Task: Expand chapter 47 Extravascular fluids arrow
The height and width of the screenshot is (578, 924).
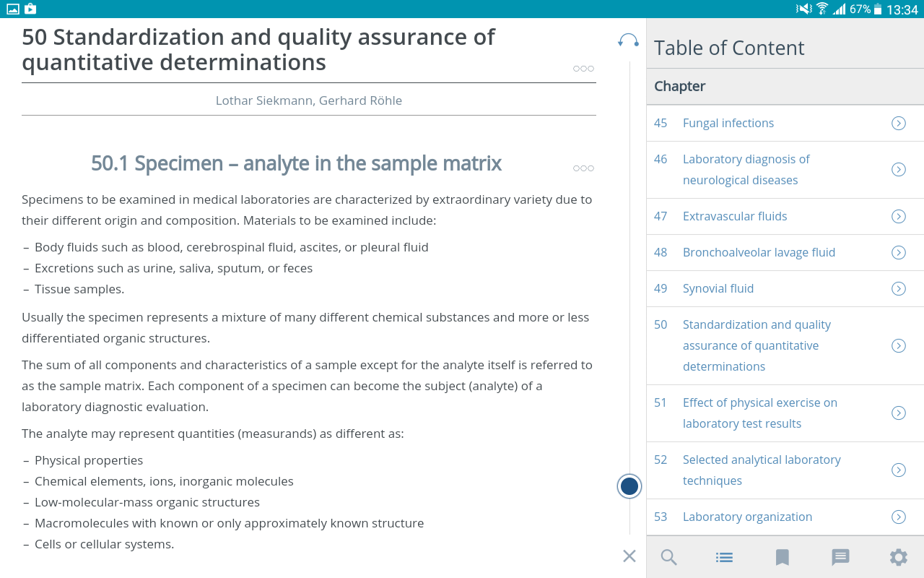Action: tap(899, 216)
